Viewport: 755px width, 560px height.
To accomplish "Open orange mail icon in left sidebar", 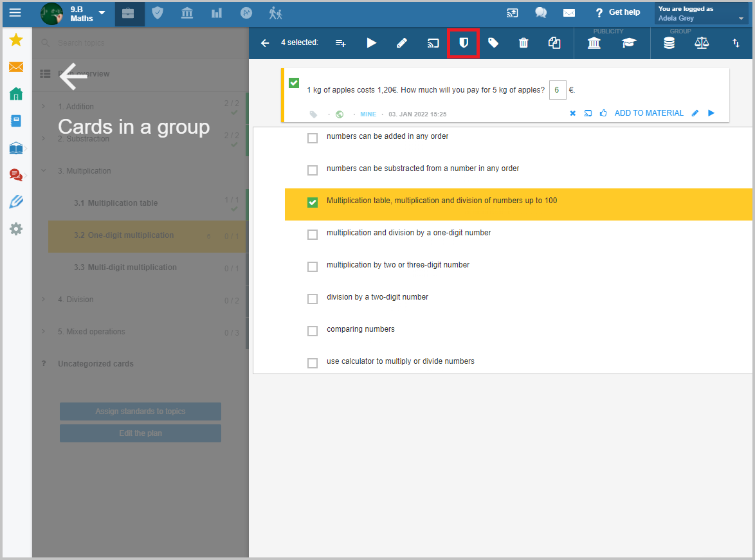I will (x=16, y=67).
